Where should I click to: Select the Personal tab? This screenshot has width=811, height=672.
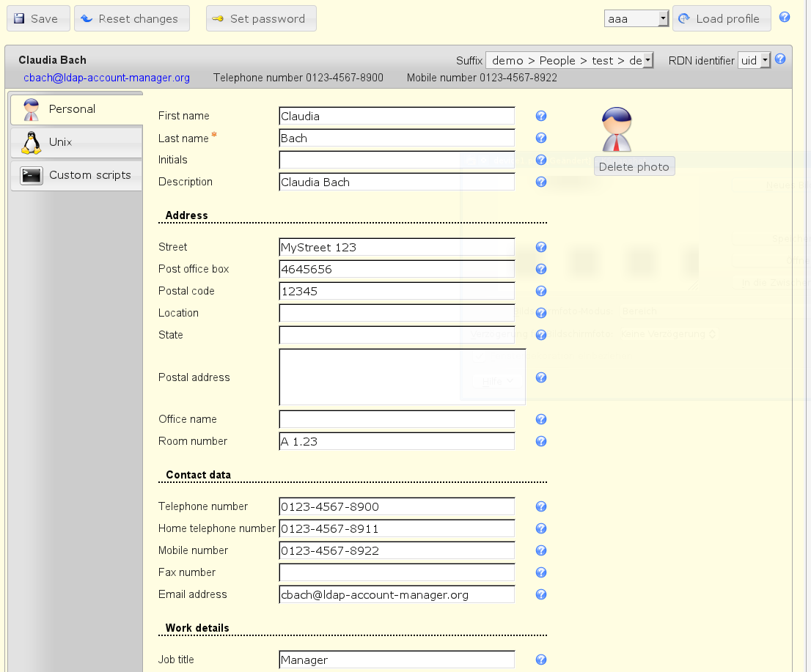(x=76, y=109)
